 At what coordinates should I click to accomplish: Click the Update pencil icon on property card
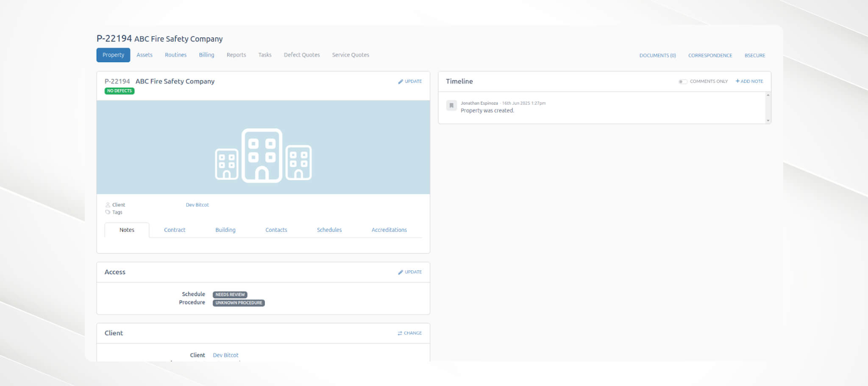pos(401,81)
